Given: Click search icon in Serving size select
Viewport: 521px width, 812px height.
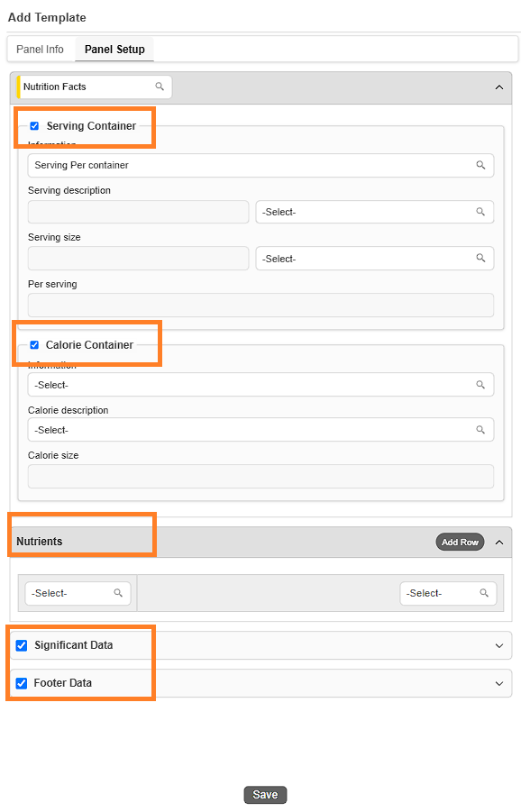Looking at the screenshot, I should click(480, 259).
